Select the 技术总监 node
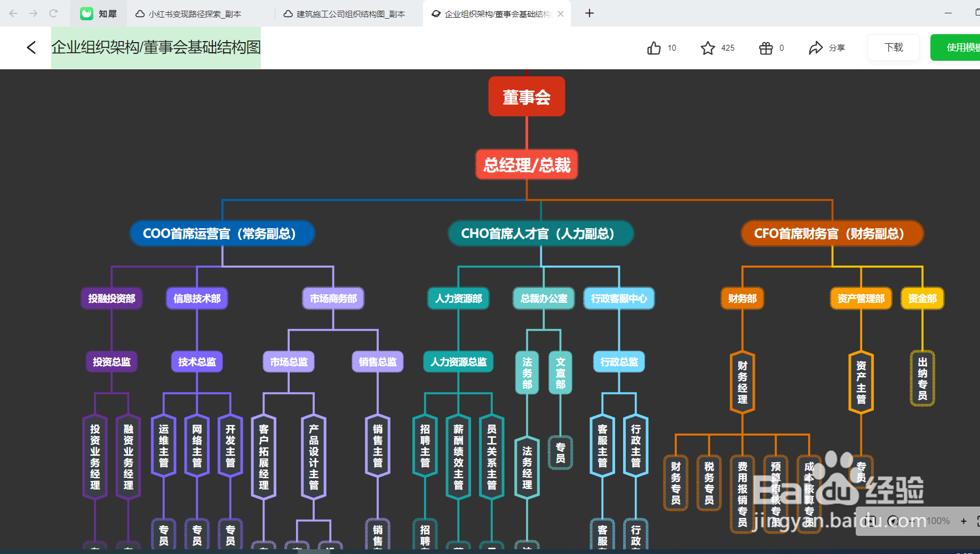The height and width of the screenshot is (554, 980). 197,362
